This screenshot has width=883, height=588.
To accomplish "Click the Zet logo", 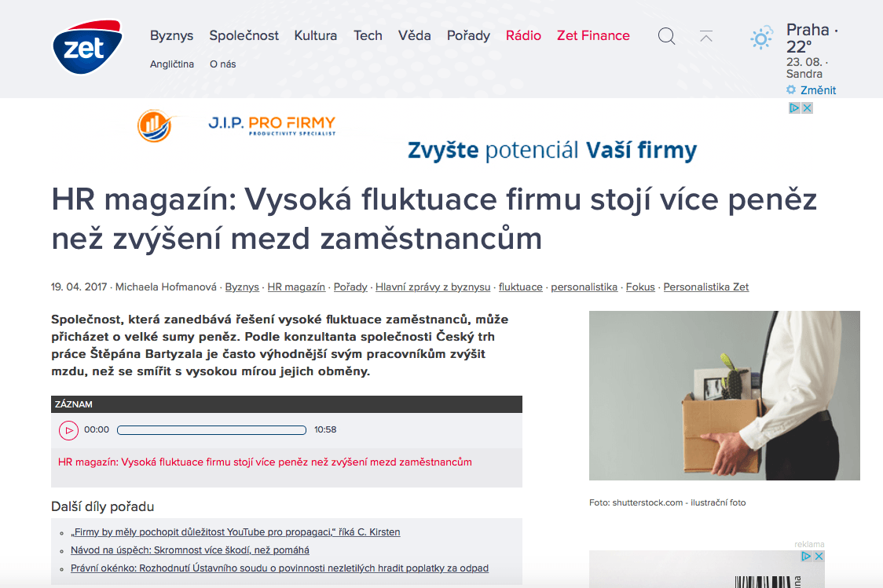I will (87, 47).
